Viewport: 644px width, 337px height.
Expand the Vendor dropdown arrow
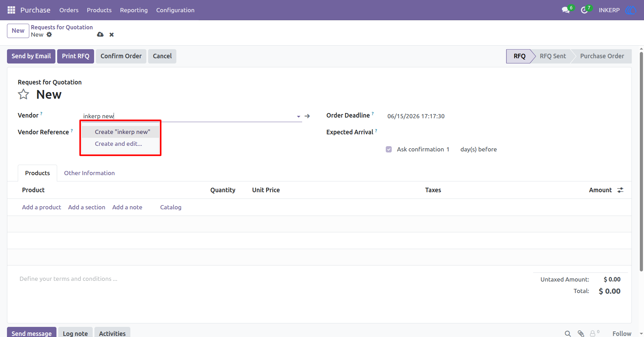pos(299,117)
